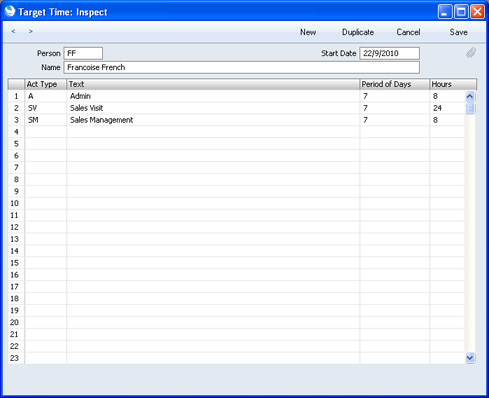The image size is (489, 398).
Task: Save the target time record
Action: pyautogui.click(x=458, y=32)
